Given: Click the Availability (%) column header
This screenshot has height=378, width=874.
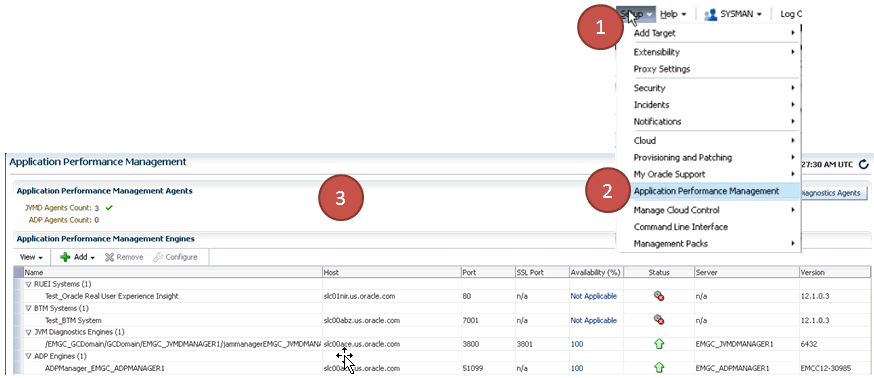Looking at the screenshot, I should (x=596, y=273).
